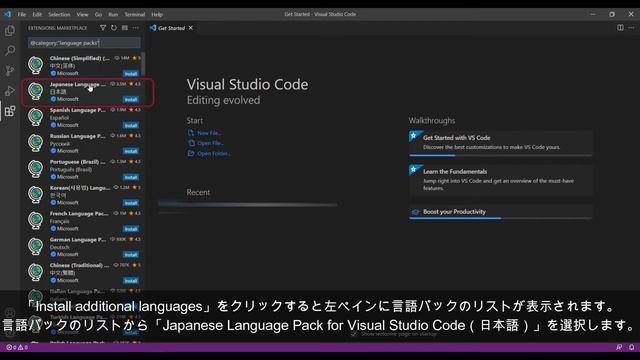Click the extensions list scrollbar
The image size is (640, 360).
pyautogui.click(x=143, y=64)
